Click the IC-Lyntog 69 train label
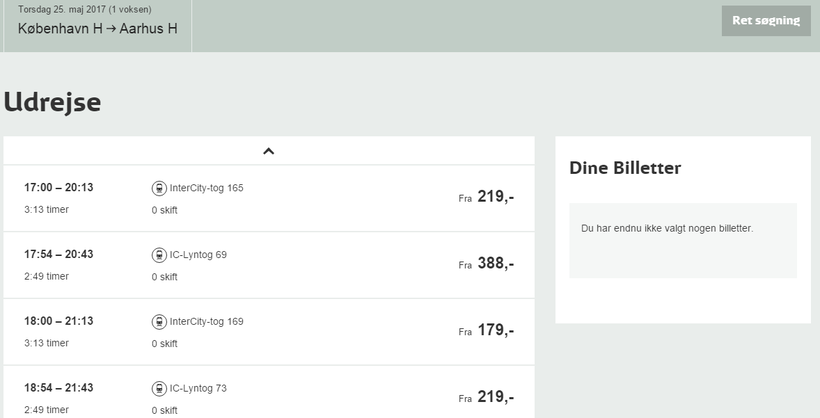 198,255
